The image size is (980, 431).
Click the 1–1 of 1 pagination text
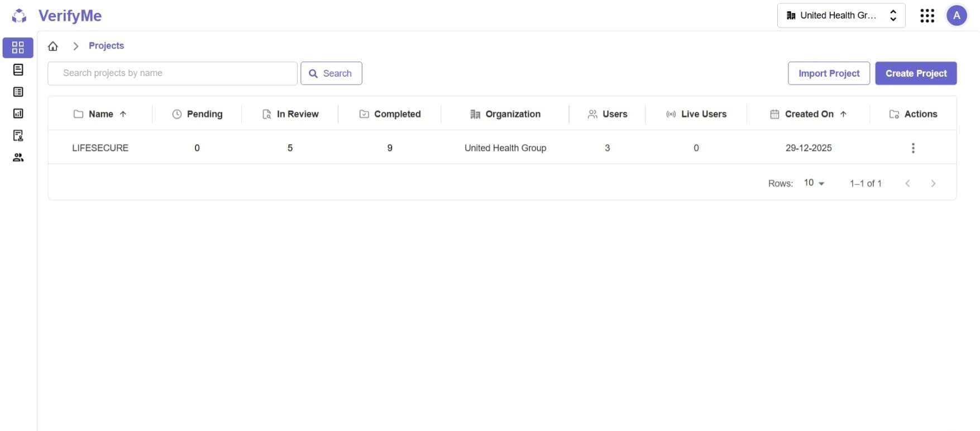[866, 183]
